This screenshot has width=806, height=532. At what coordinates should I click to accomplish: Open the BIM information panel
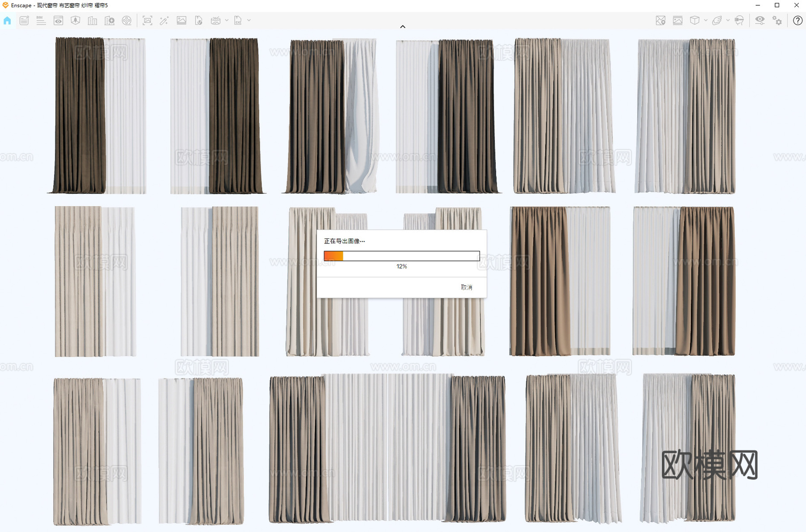click(x=41, y=21)
